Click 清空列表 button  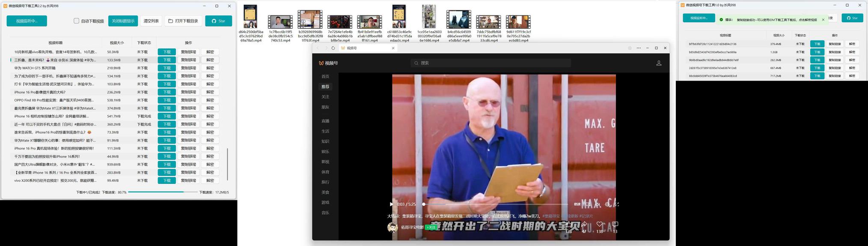[x=151, y=21]
